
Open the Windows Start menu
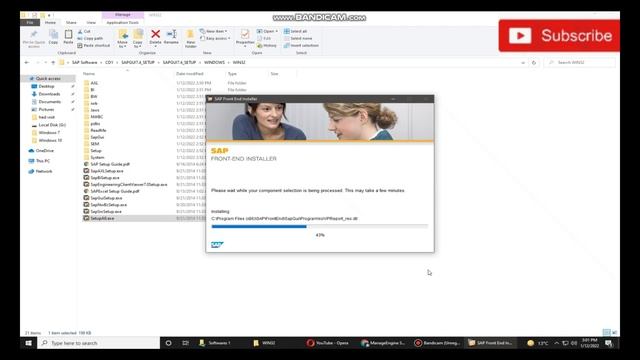(x=29, y=343)
